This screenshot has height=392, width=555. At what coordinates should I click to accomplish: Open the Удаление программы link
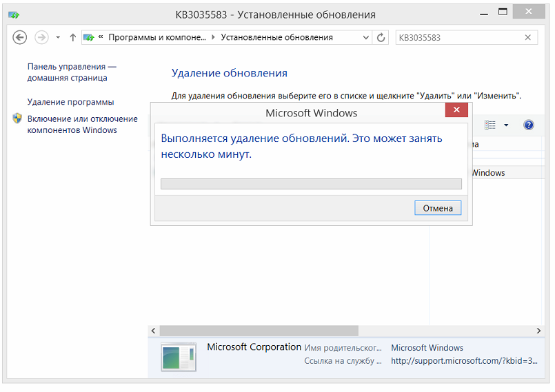pos(70,102)
